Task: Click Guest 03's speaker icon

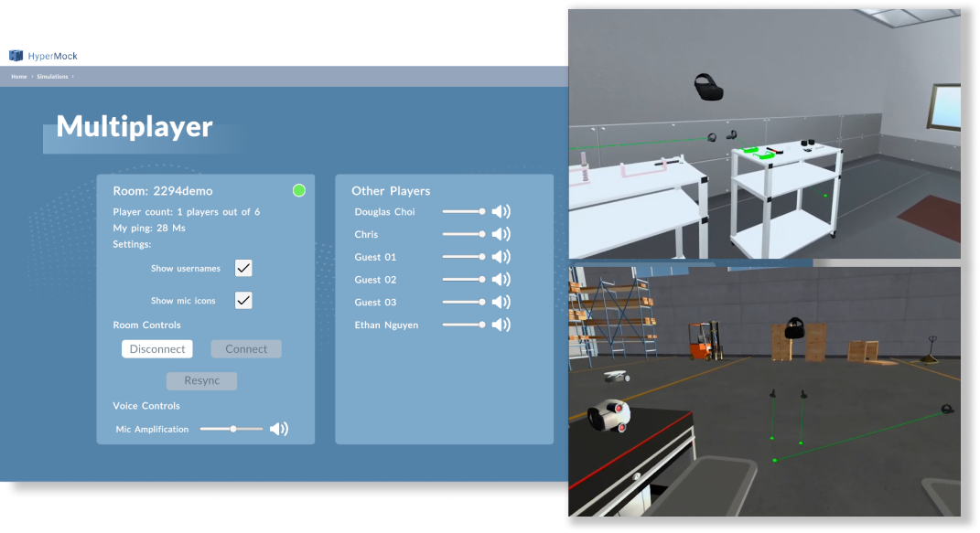Action: point(501,302)
